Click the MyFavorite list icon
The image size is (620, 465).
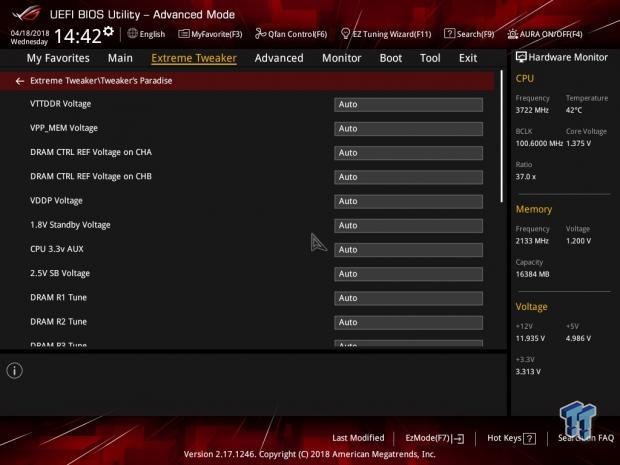click(x=183, y=34)
